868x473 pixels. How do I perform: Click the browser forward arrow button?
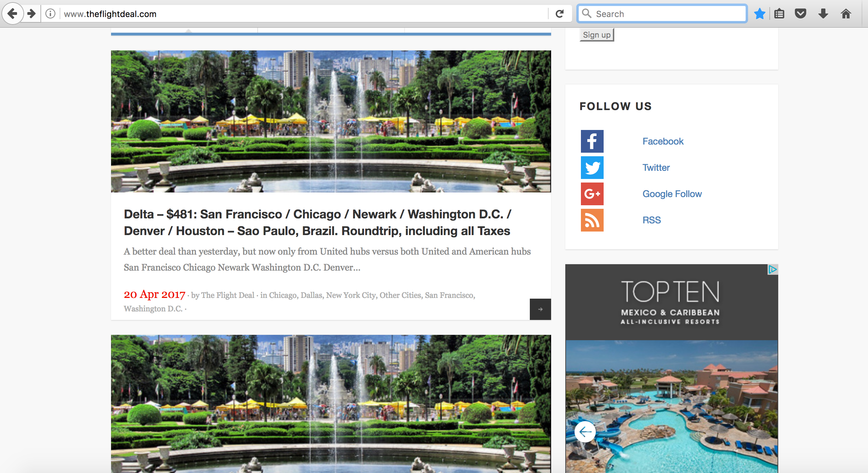[32, 14]
